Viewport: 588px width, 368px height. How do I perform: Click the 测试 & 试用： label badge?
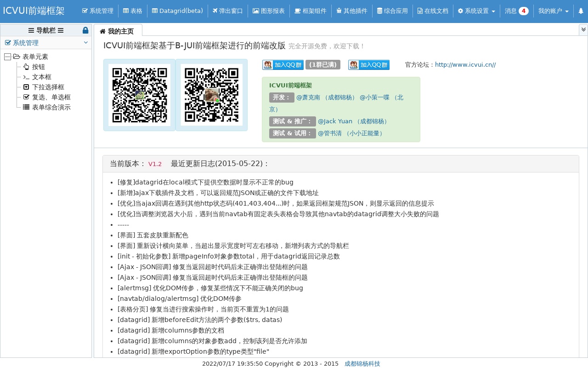pyautogui.click(x=293, y=133)
